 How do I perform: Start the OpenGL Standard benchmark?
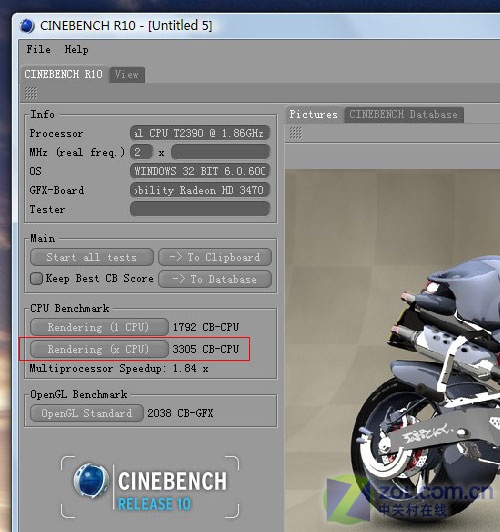[x=87, y=413]
